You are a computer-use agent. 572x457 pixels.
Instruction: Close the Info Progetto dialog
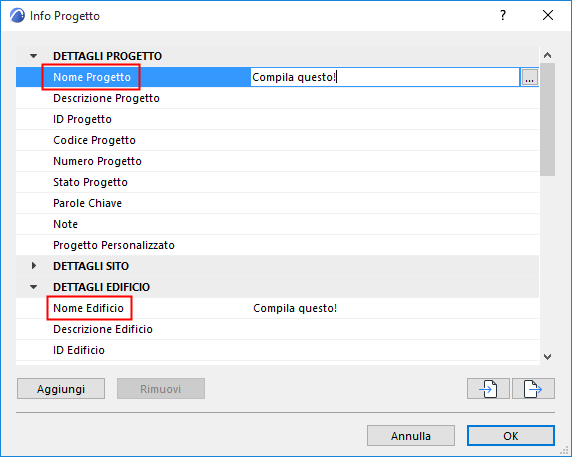[548, 15]
